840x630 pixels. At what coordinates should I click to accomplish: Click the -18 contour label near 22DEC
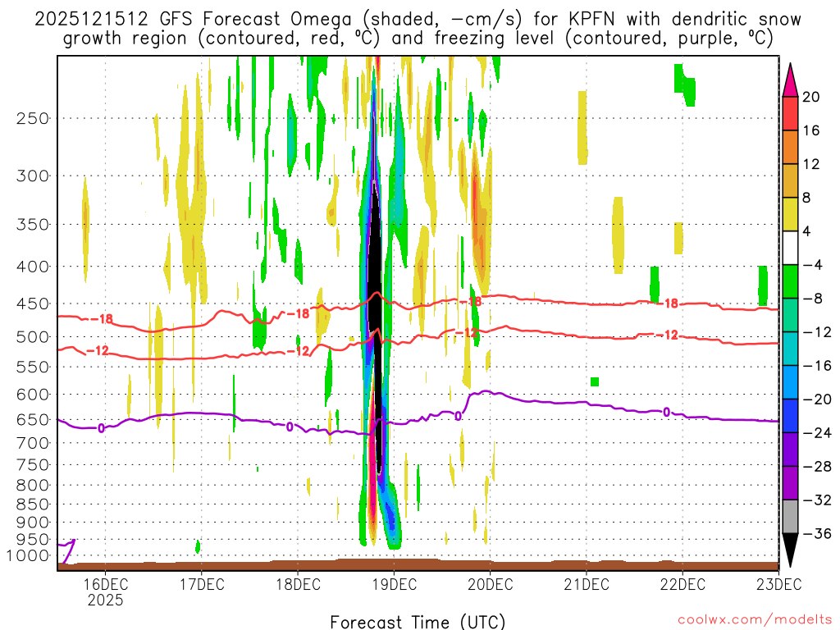(667, 304)
